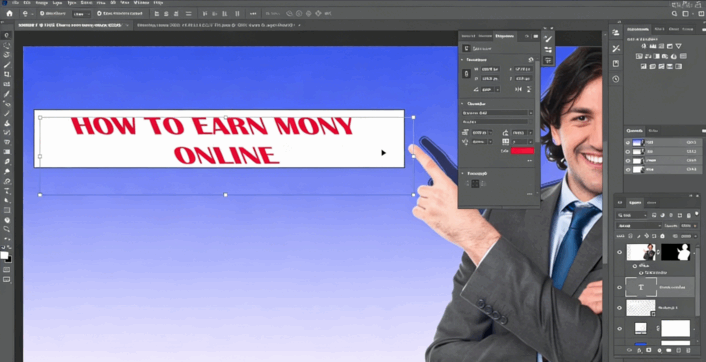Click the Paragraph section three-dots more button
Image resolution: width=706 pixels, height=362 pixels.
click(x=530, y=194)
